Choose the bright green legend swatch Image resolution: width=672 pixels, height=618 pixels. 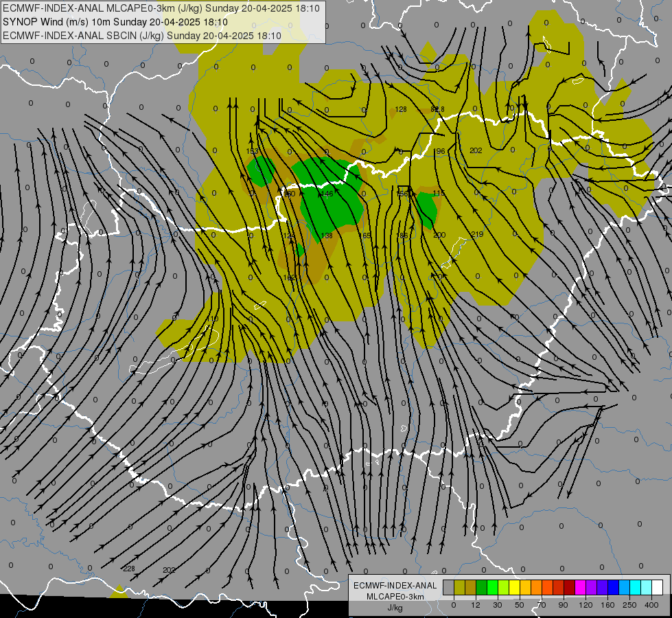coord(492,588)
